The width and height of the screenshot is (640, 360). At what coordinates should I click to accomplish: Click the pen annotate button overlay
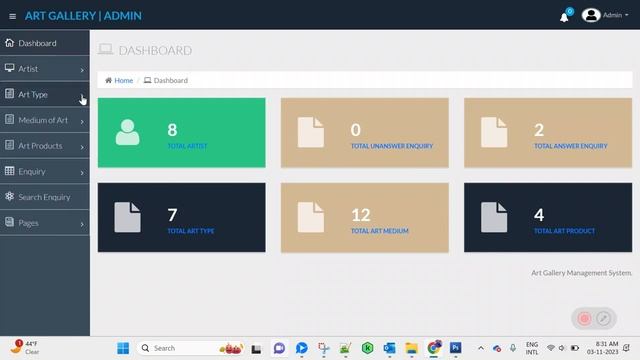pos(603,318)
